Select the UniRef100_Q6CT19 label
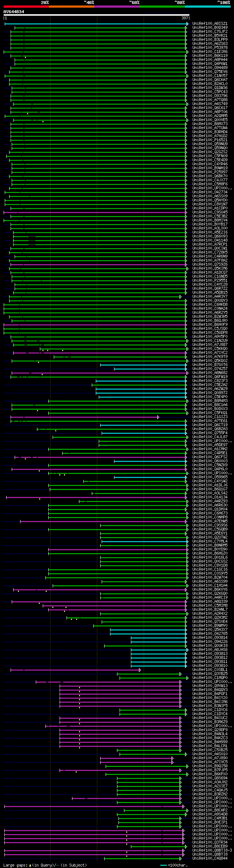Viewport: 234px width, 868px height. (210, 425)
